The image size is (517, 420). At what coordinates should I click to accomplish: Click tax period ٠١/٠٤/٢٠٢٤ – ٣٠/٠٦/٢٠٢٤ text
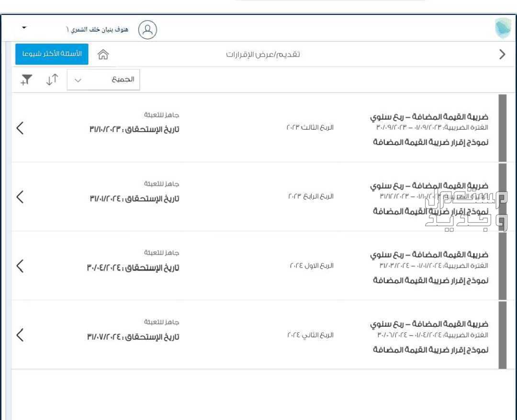(x=409, y=335)
